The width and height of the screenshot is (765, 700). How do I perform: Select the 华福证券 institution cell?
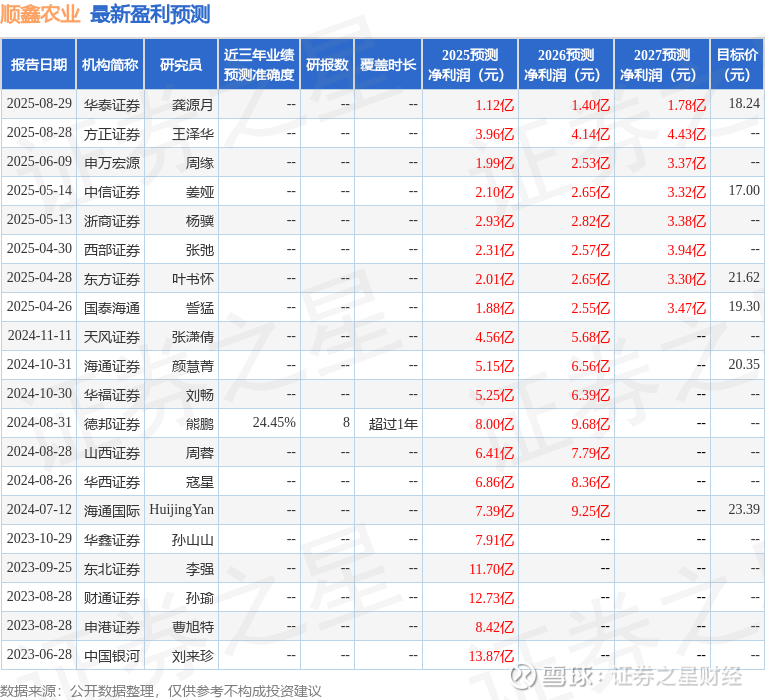tap(112, 395)
